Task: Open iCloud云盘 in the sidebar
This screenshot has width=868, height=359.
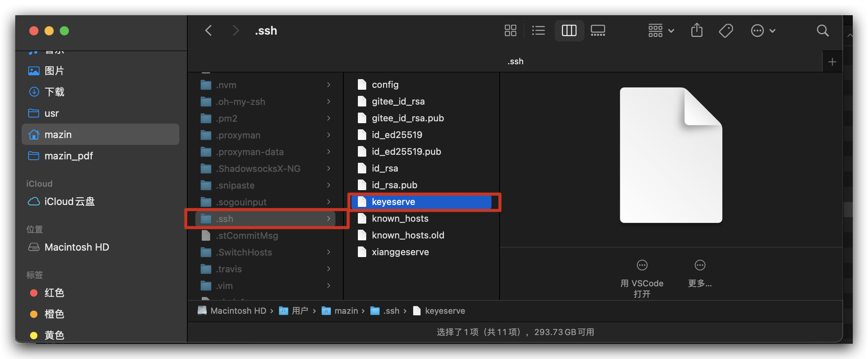Action: coord(101,202)
